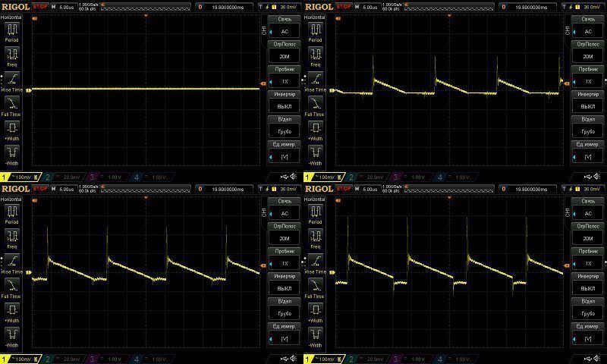
Task: Choose Fall Time icon in top-right capture
Action: (x=316, y=104)
